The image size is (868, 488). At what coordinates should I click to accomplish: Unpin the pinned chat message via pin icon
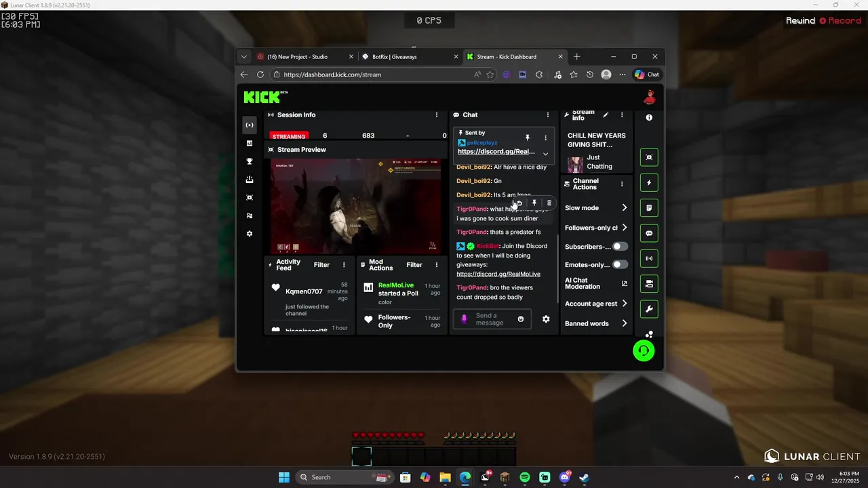click(x=528, y=138)
